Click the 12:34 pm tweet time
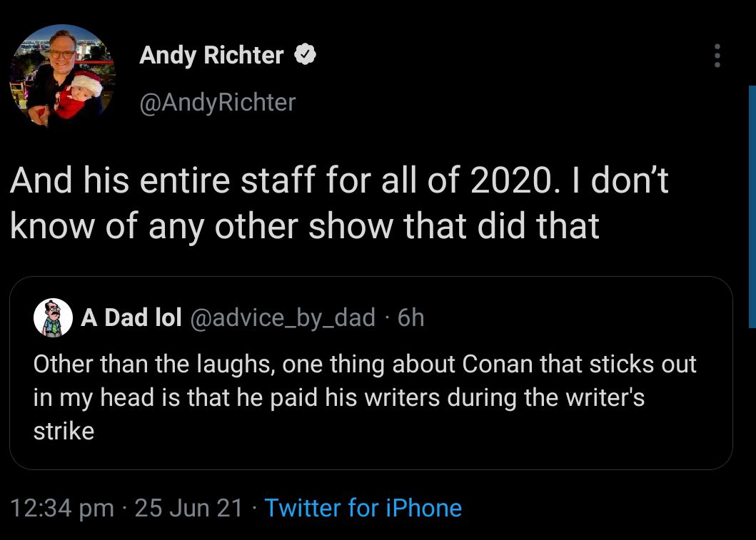The image size is (756, 540). point(63,508)
